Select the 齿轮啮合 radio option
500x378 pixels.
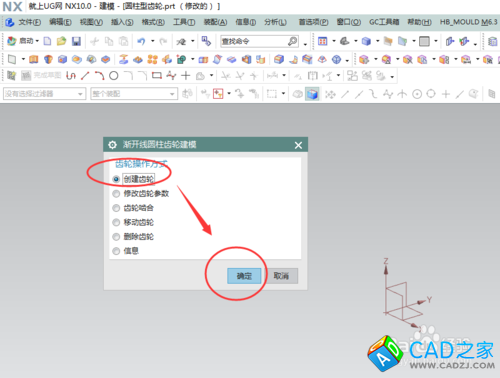[x=116, y=208]
